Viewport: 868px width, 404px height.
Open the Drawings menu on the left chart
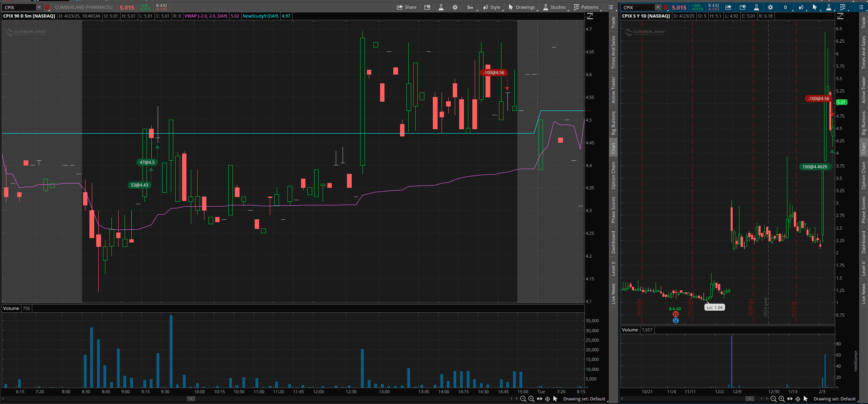(x=522, y=7)
